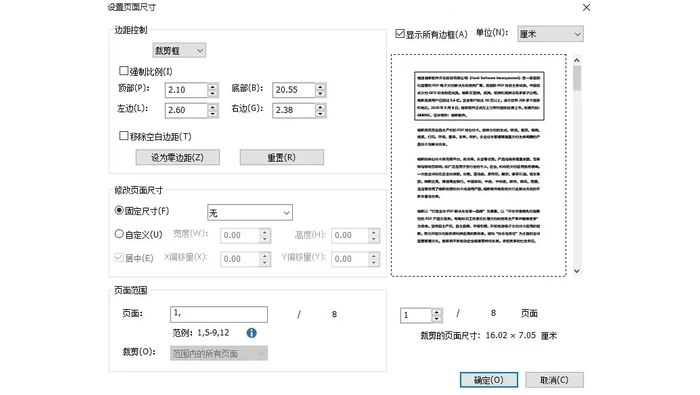Open the 裁剪框 box type dropdown

click(x=179, y=50)
